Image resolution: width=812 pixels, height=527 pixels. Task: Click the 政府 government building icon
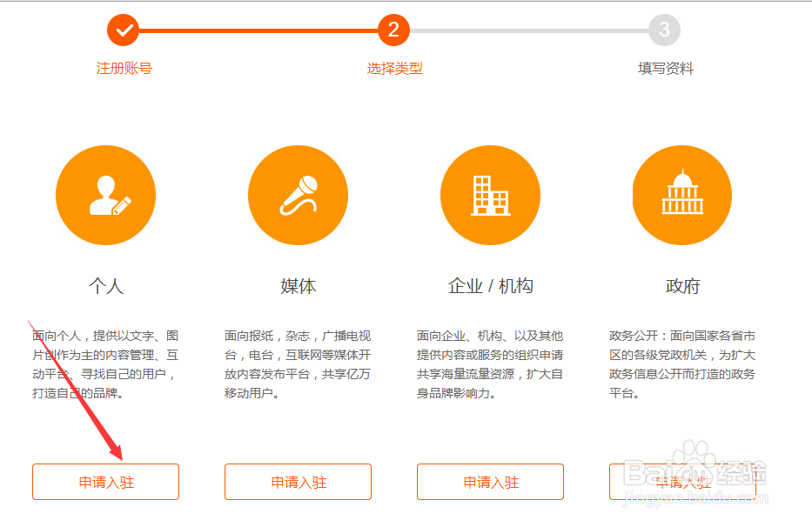(682, 194)
